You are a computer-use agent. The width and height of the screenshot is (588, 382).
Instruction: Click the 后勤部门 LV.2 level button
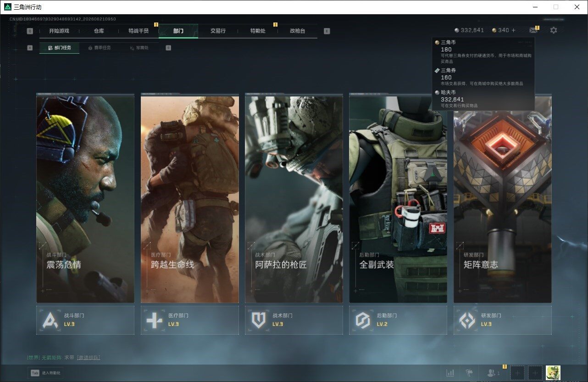[398, 320]
